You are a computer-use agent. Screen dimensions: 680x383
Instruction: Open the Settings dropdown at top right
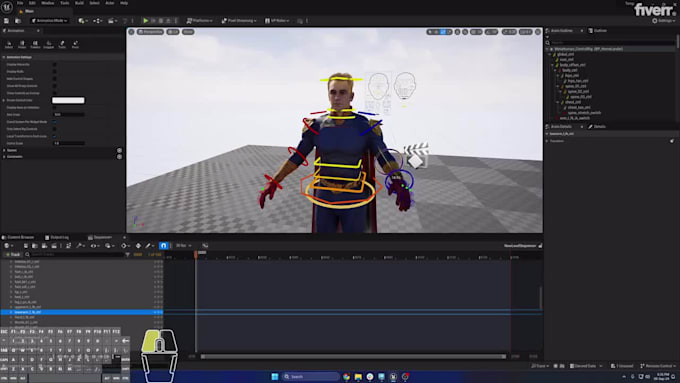[x=664, y=21]
